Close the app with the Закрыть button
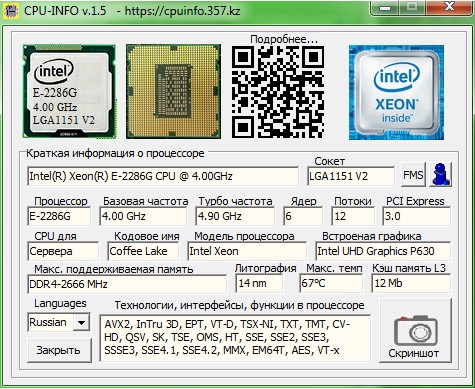475x389 pixels. tap(59, 350)
